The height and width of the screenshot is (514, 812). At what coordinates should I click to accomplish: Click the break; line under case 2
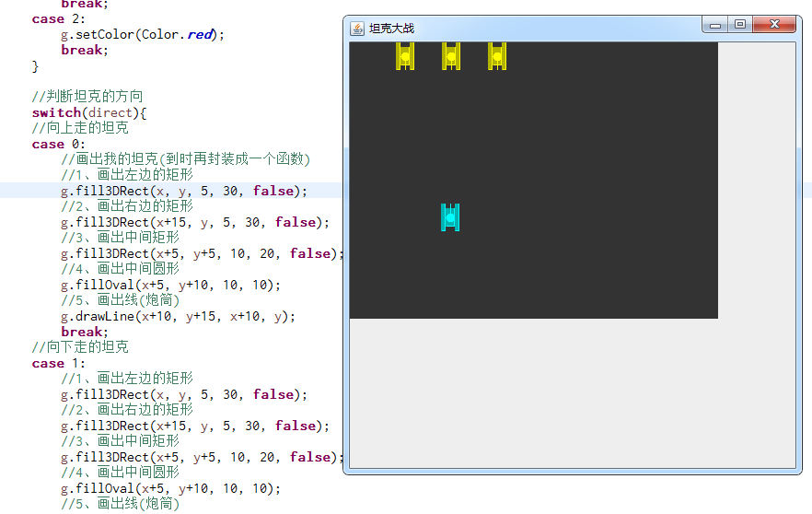click(85, 51)
